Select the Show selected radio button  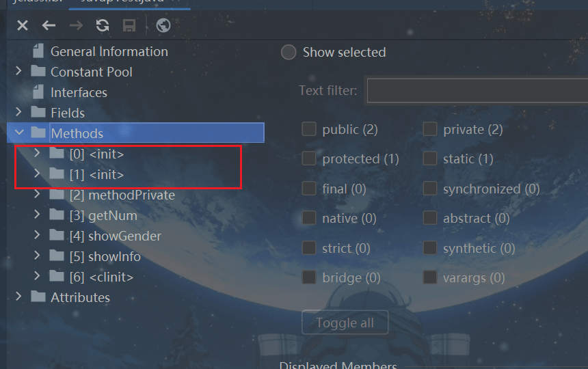coord(289,52)
